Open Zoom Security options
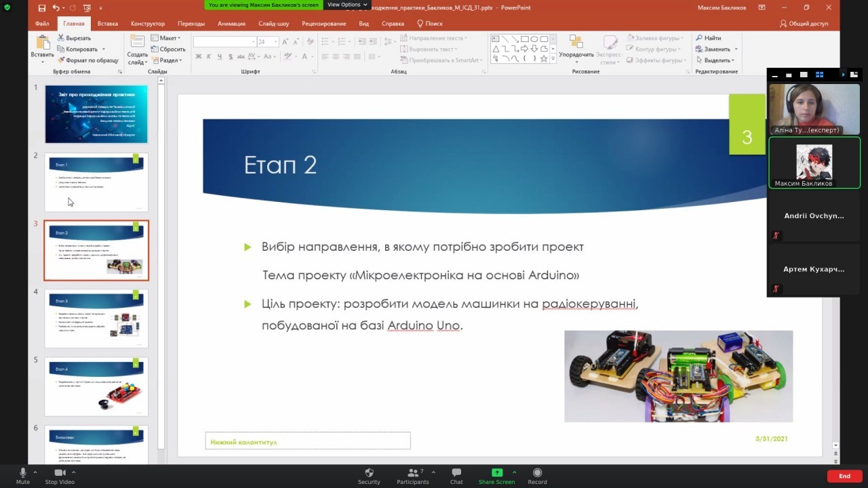Screen dimensions: 868x488 (369, 476)
